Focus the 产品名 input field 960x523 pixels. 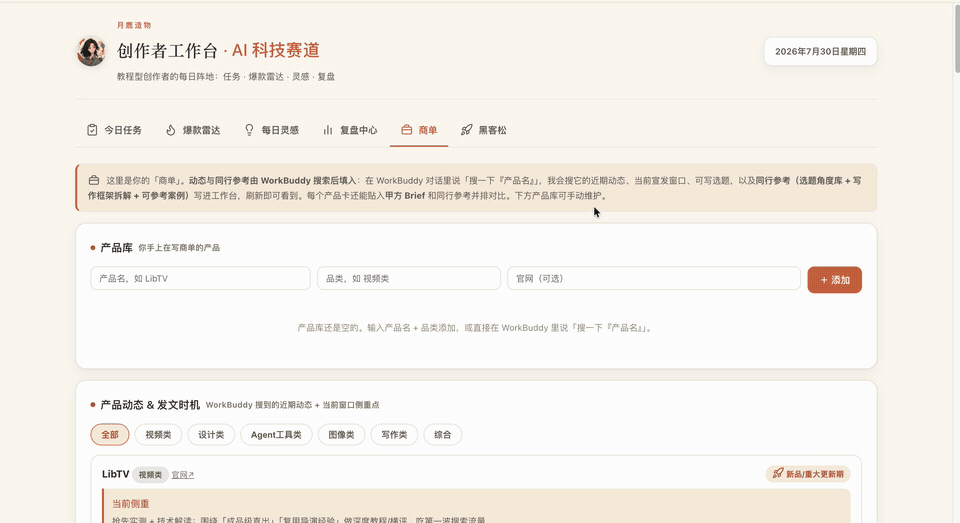[200, 278]
